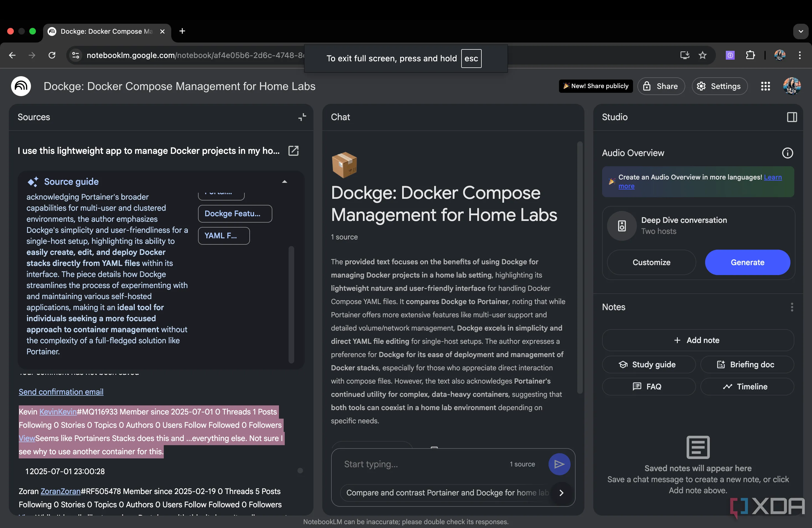Open the tab search dropdown arrow
This screenshot has width=812, height=528.
[801, 31]
